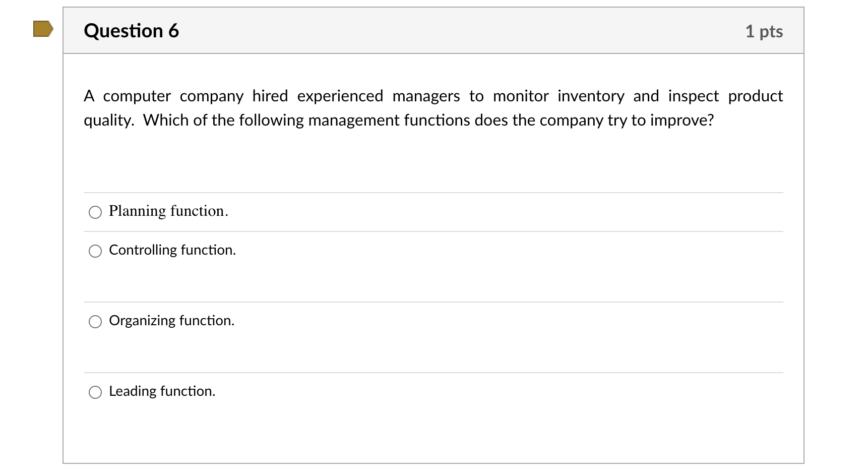Screen dimensions: 868x475
Task: Click the 'Planning function.' answer label
Action: click(168, 211)
